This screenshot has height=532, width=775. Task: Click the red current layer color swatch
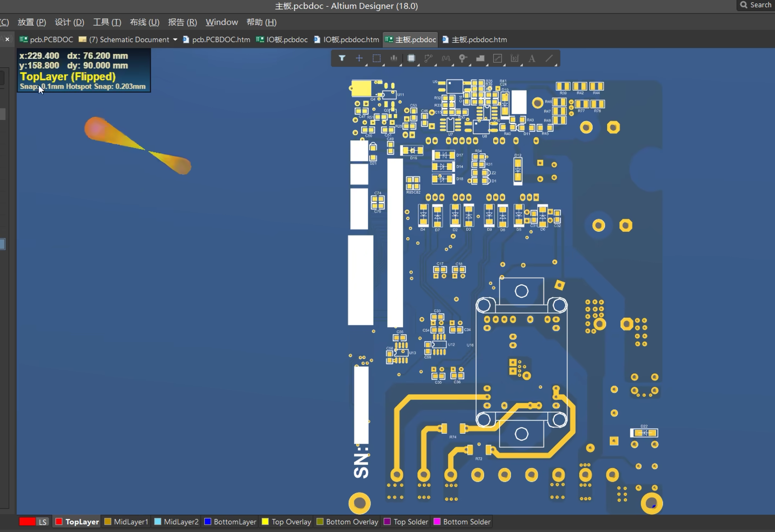tap(27, 522)
